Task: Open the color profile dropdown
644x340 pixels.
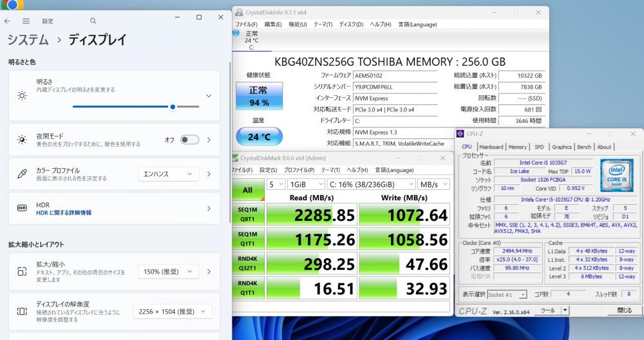Action: [x=168, y=174]
